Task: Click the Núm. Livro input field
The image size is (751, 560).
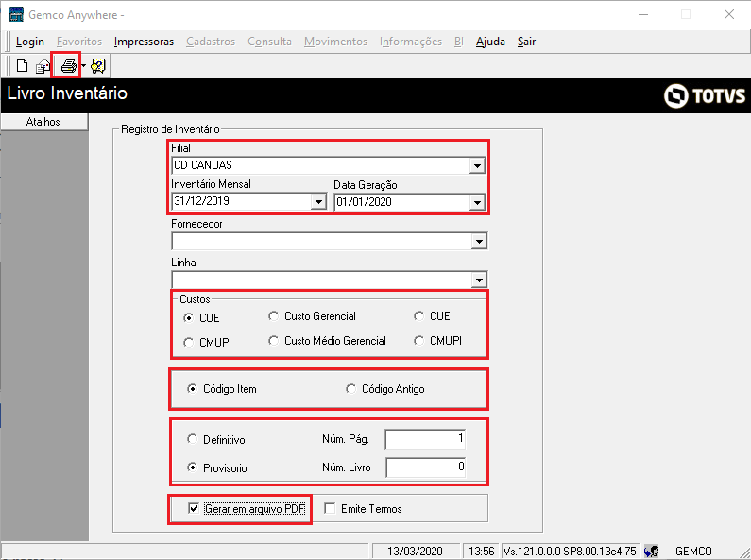Action: (x=425, y=467)
